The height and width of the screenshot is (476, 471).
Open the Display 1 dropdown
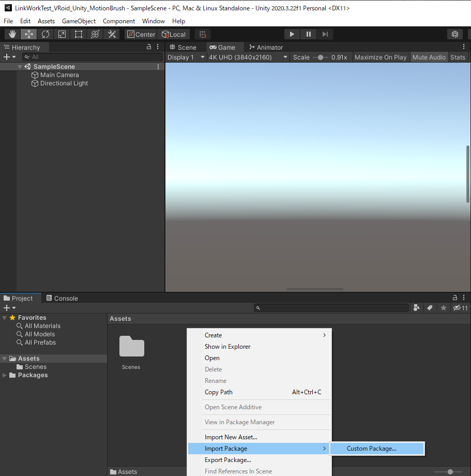click(x=186, y=57)
